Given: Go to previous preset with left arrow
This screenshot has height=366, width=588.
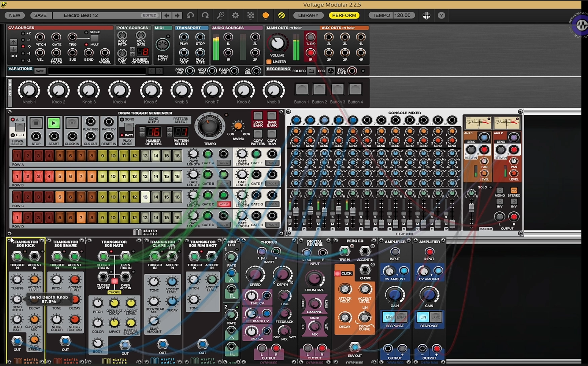Looking at the screenshot, I should pyautogui.click(x=167, y=15).
